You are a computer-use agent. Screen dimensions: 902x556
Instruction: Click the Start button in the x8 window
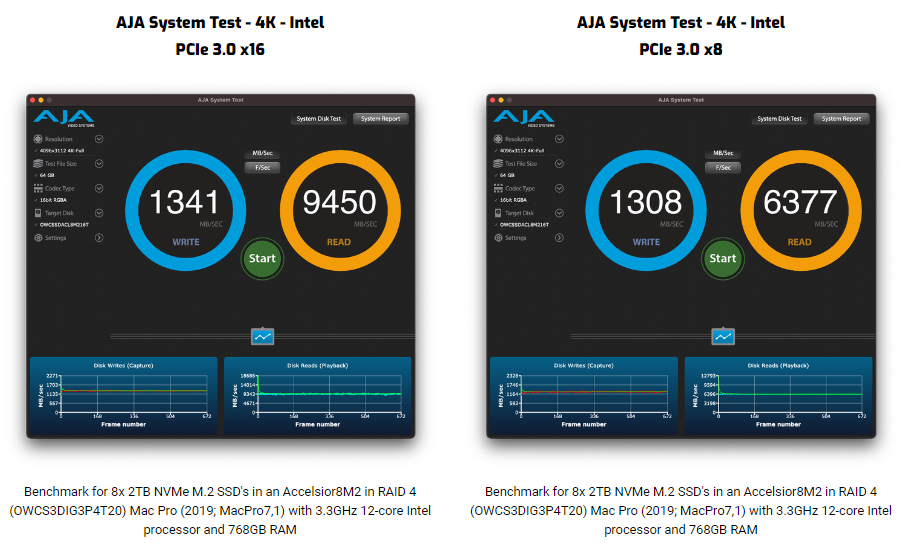point(723,259)
